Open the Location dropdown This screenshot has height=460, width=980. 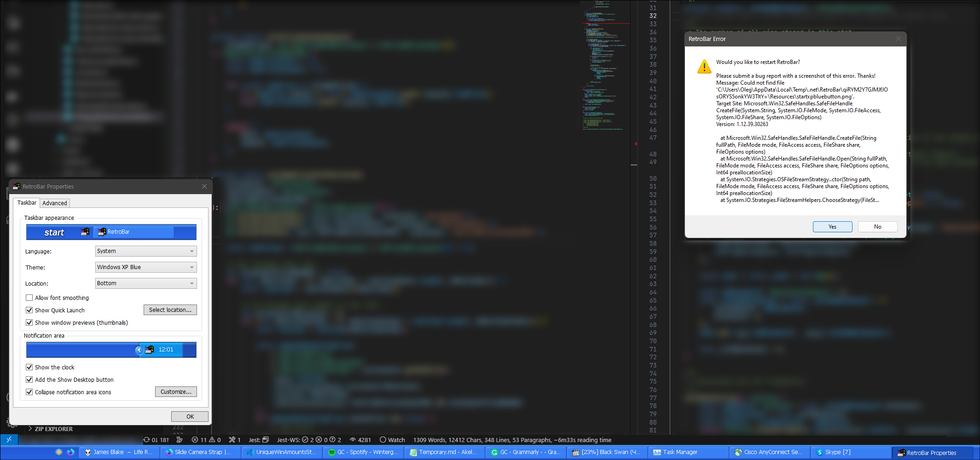click(x=145, y=283)
